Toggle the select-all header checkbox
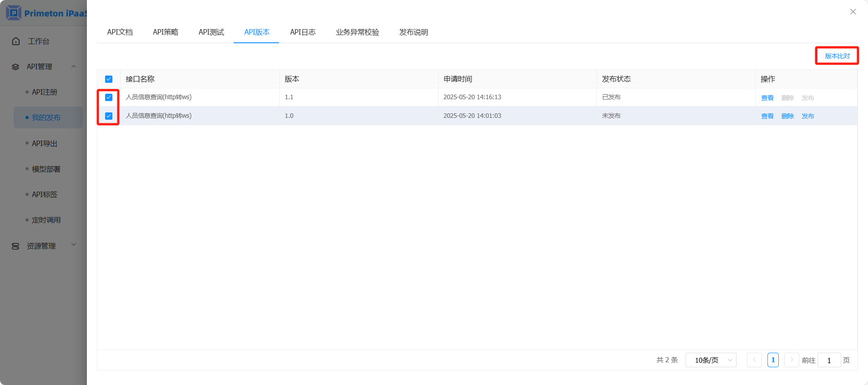The height and width of the screenshot is (385, 868). (x=109, y=79)
